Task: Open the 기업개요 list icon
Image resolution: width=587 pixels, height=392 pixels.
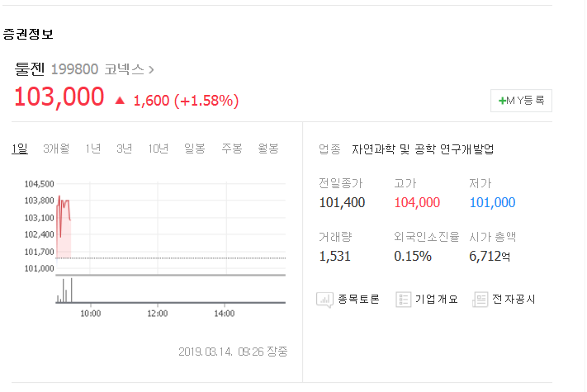Action: click(x=403, y=300)
